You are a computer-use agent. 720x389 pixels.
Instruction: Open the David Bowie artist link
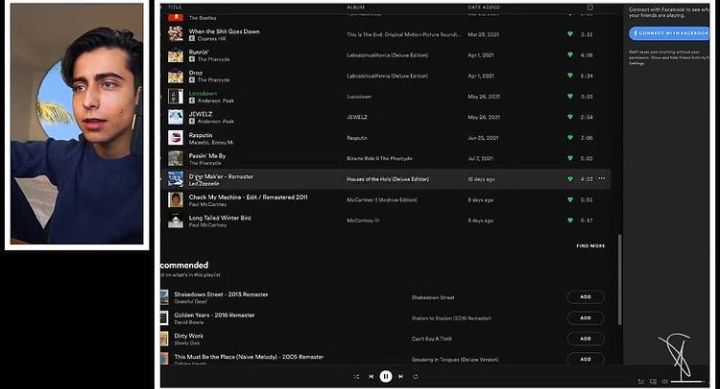pyautogui.click(x=189, y=322)
